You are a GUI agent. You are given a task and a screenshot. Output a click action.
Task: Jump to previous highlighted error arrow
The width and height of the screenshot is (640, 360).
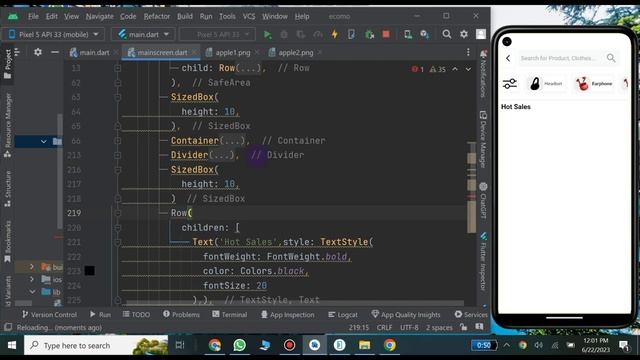click(455, 69)
